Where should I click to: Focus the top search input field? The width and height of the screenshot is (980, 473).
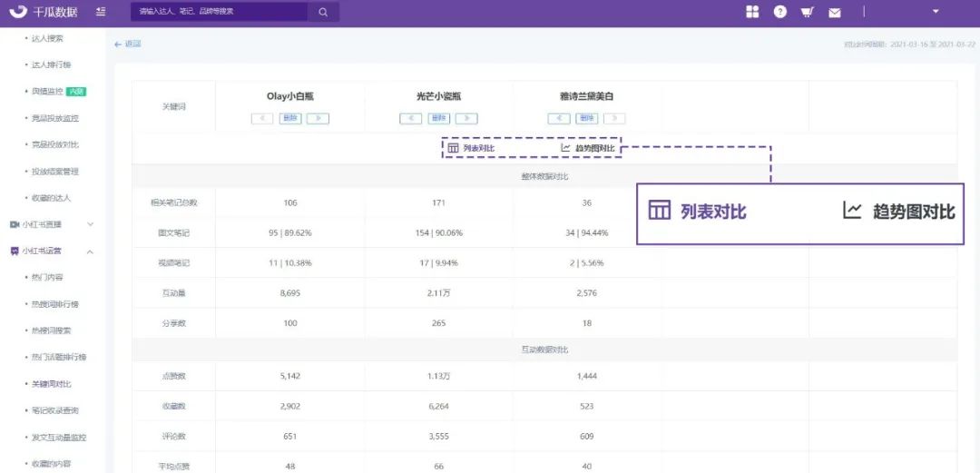pyautogui.click(x=219, y=12)
